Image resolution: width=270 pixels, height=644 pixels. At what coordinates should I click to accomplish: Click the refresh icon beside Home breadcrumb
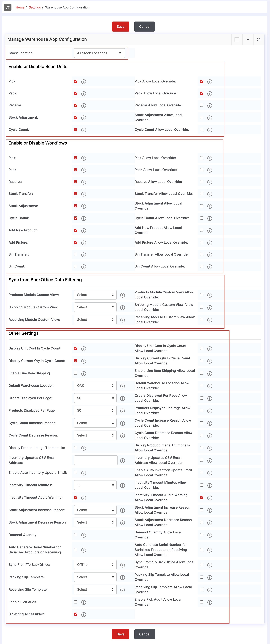click(8, 8)
